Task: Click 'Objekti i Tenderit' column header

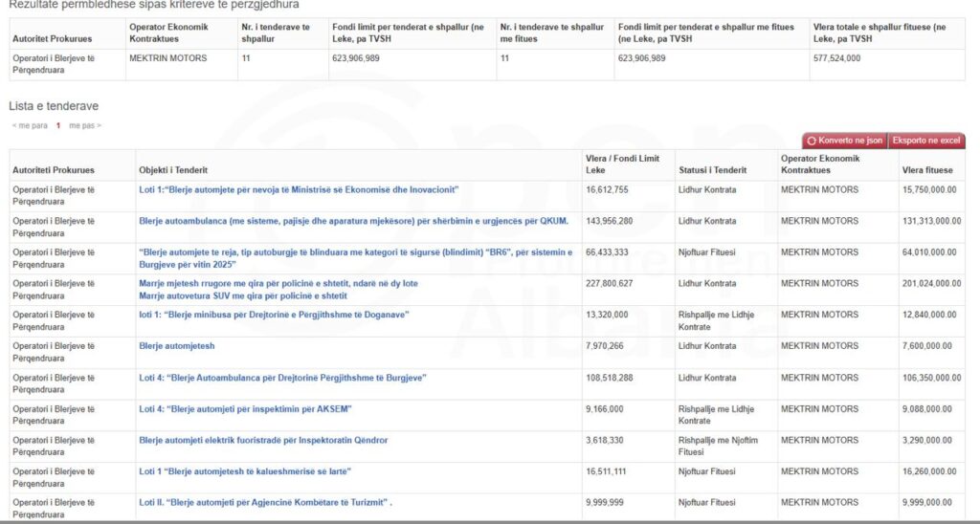Action: [x=173, y=170]
